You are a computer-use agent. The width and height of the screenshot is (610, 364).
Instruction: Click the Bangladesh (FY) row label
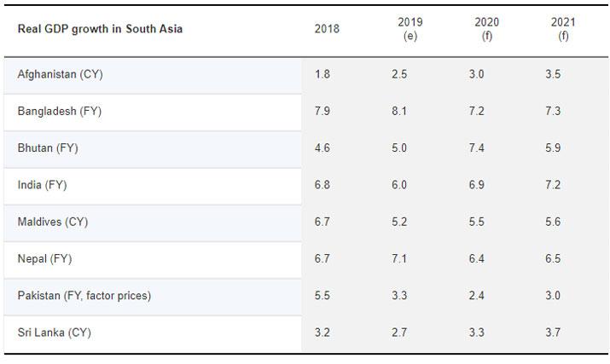tap(60, 112)
